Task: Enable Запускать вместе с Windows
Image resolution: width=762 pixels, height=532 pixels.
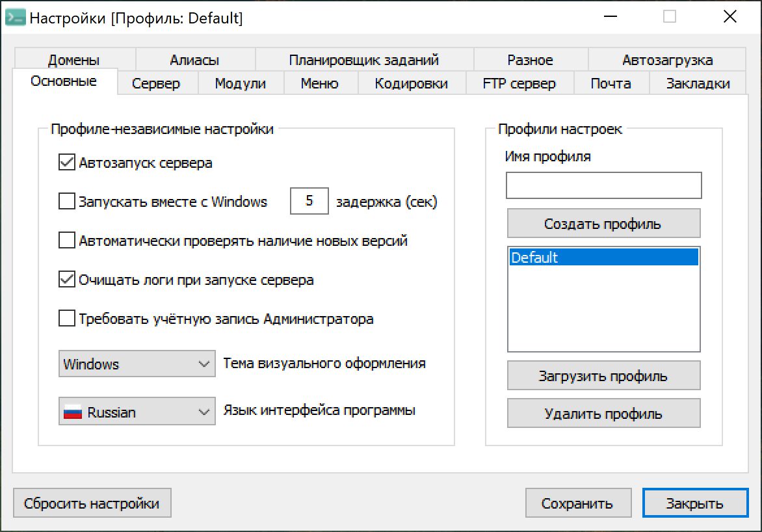Action: 67,202
